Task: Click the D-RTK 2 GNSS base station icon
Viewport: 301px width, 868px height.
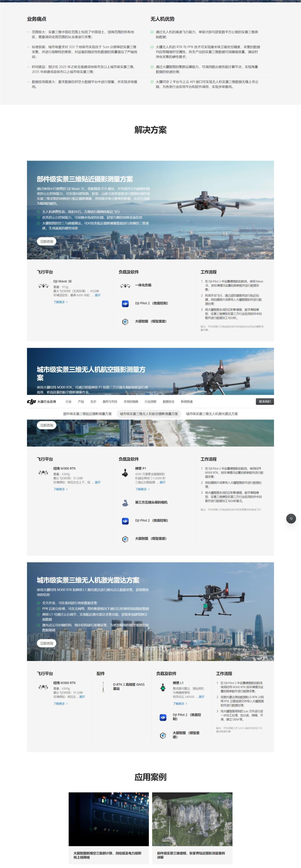Action: 103,687
